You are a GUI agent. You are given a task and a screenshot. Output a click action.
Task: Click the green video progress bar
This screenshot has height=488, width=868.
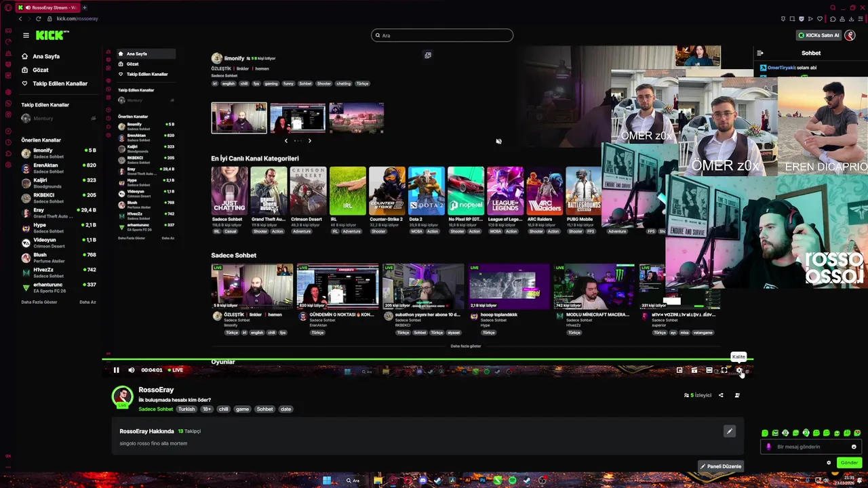(427, 360)
